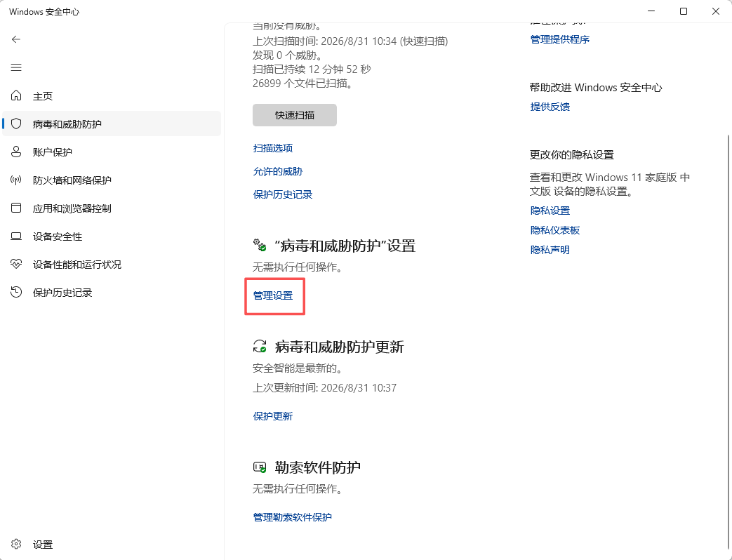
Task: Click the 管理提供程序 link
Action: pos(560,39)
